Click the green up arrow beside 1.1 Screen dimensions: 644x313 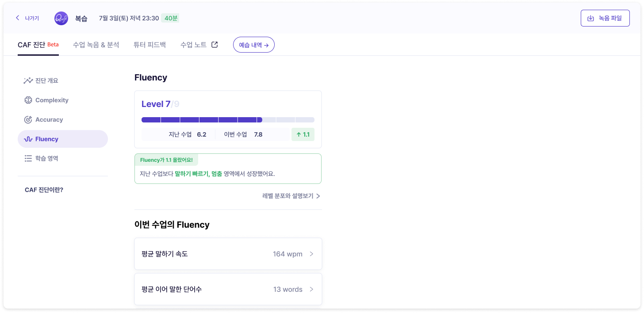299,134
